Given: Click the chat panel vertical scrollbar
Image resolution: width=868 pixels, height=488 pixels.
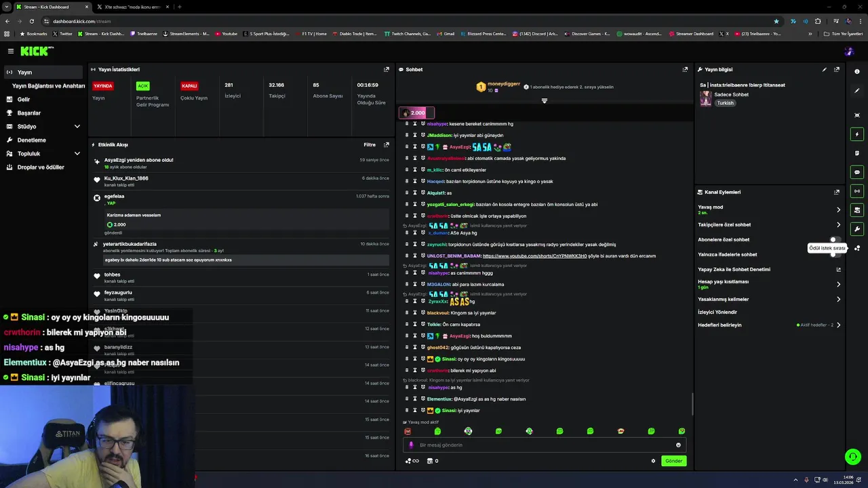Looking at the screenshot, I should click(692, 404).
